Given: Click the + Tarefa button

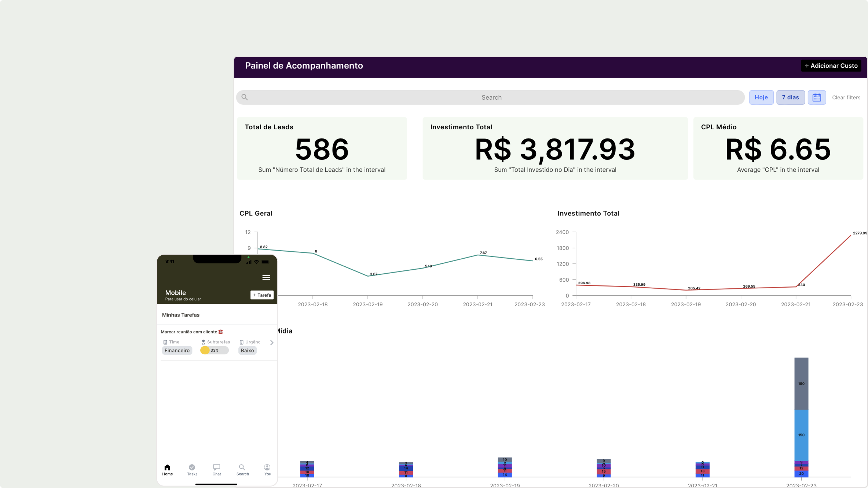Looking at the screenshot, I should (x=262, y=295).
